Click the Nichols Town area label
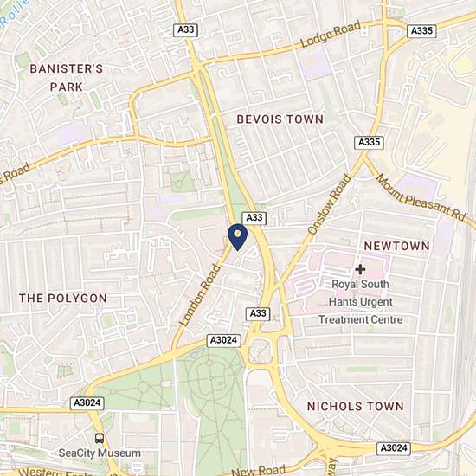476x476 pixels. 356,406
